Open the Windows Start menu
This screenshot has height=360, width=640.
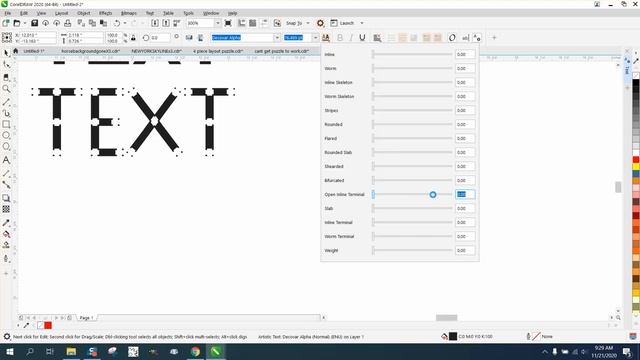pyautogui.click(x=9, y=351)
